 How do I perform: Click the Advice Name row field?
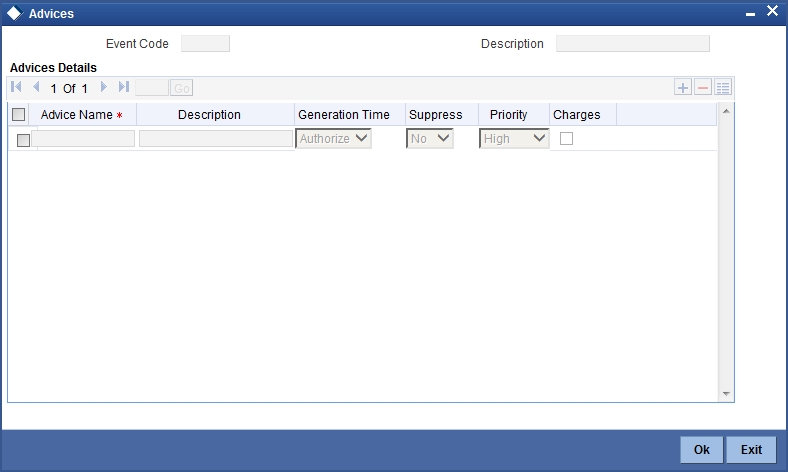pos(83,139)
